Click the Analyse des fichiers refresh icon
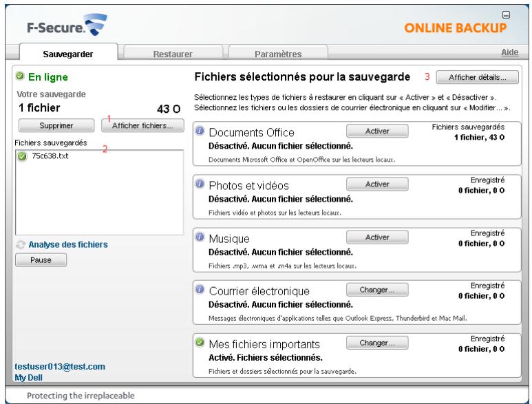The height and width of the screenshot is (404, 532). 21,244
